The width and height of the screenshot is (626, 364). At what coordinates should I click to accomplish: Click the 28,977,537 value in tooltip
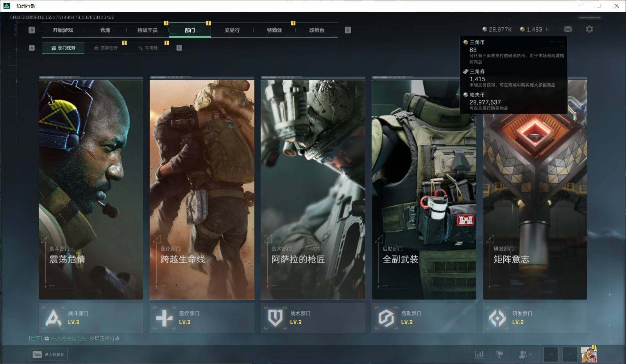click(485, 102)
